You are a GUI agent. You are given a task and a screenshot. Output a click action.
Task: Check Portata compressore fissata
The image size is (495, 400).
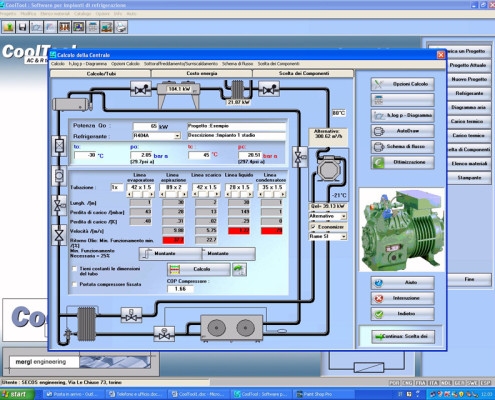coord(75,284)
